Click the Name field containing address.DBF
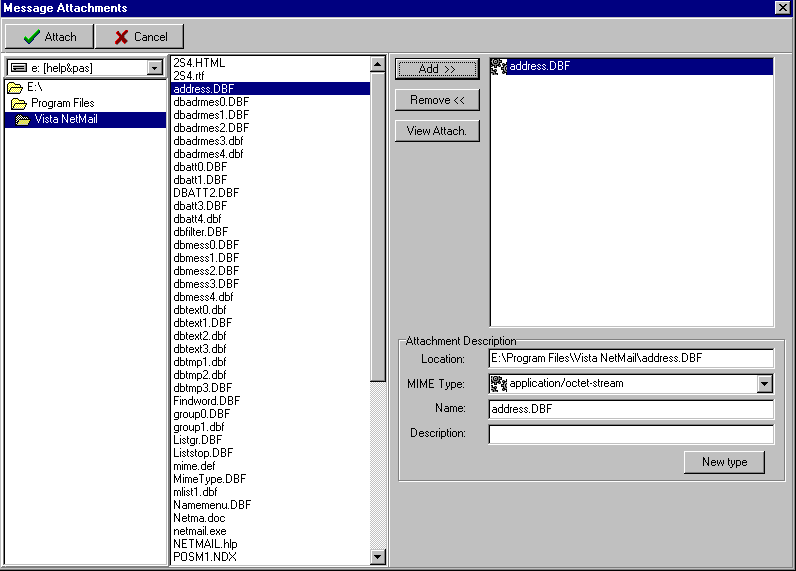This screenshot has height=571, width=796. point(630,409)
